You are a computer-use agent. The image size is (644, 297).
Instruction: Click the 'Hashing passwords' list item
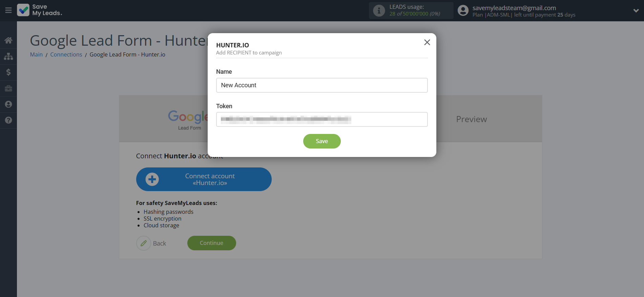pos(168,212)
